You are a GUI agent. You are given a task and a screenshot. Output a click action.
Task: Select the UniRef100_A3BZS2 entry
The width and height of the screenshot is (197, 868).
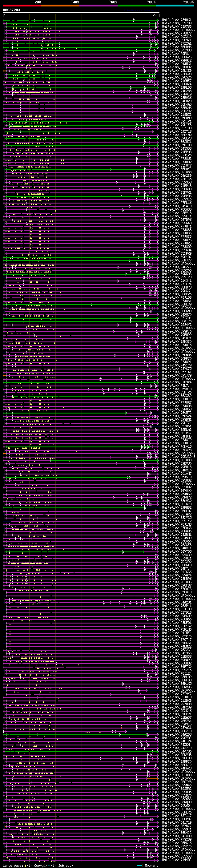[x=177, y=111]
